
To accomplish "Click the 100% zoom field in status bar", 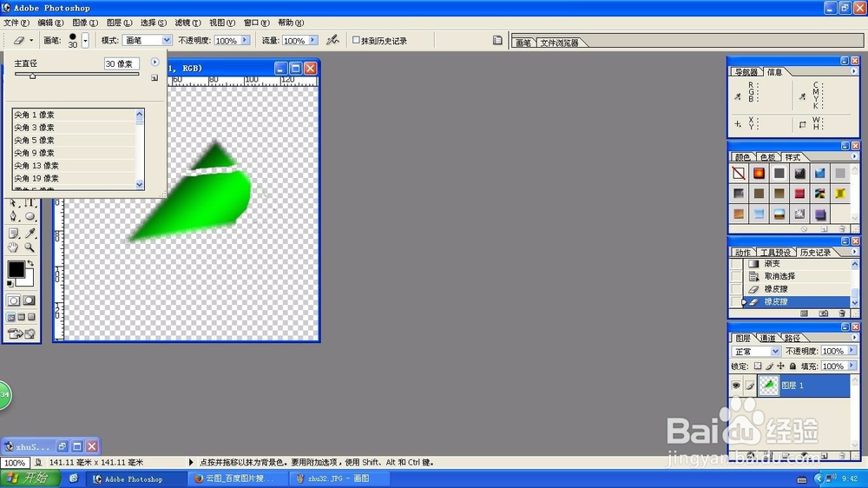I will 15,463.
